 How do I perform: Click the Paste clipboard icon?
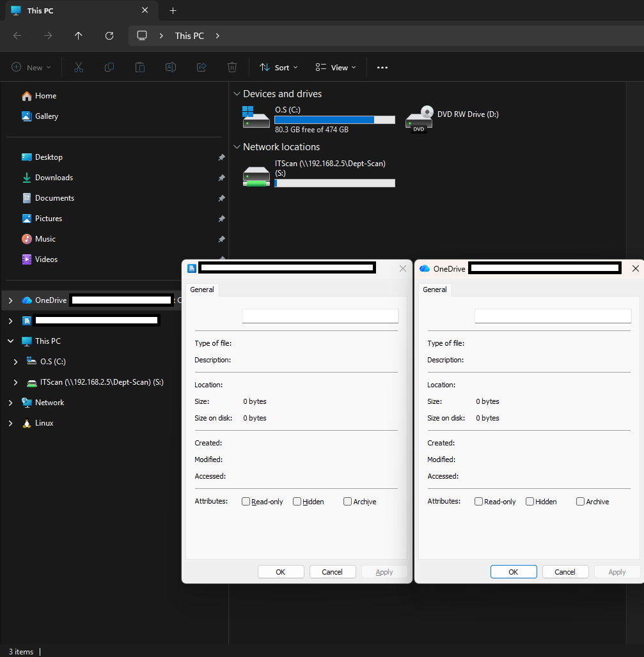pos(139,67)
